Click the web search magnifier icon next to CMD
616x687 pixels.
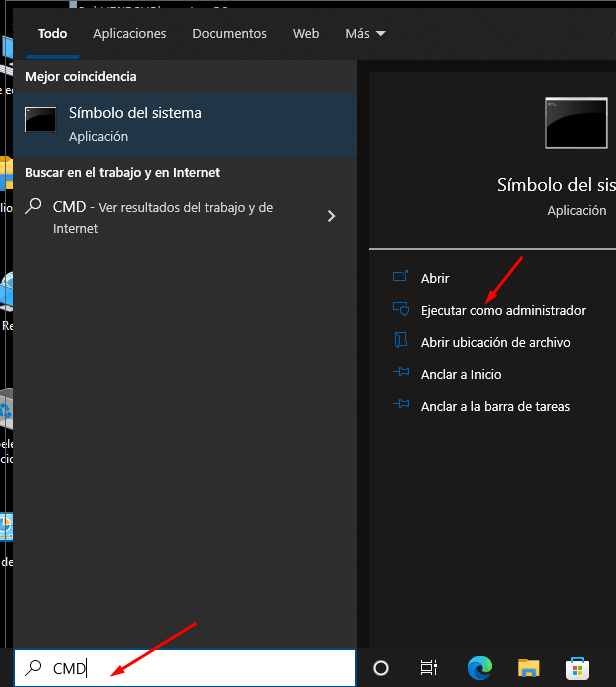(33, 206)
